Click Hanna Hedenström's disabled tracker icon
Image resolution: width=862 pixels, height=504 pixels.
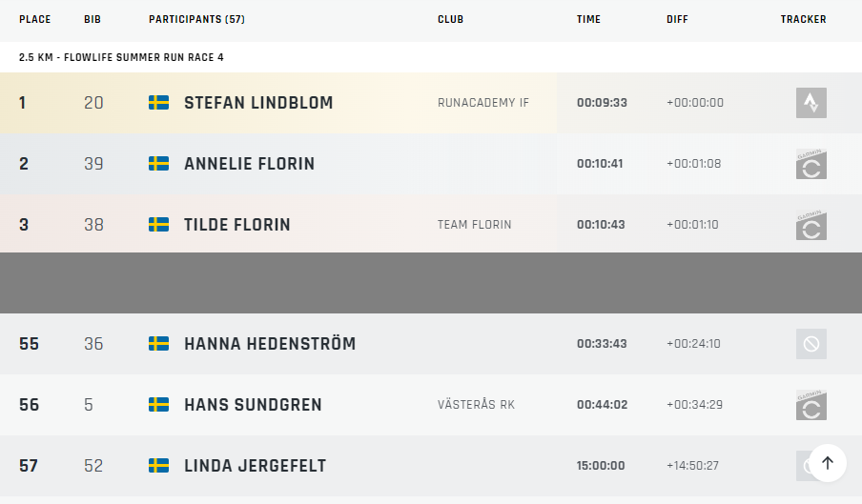811,344
